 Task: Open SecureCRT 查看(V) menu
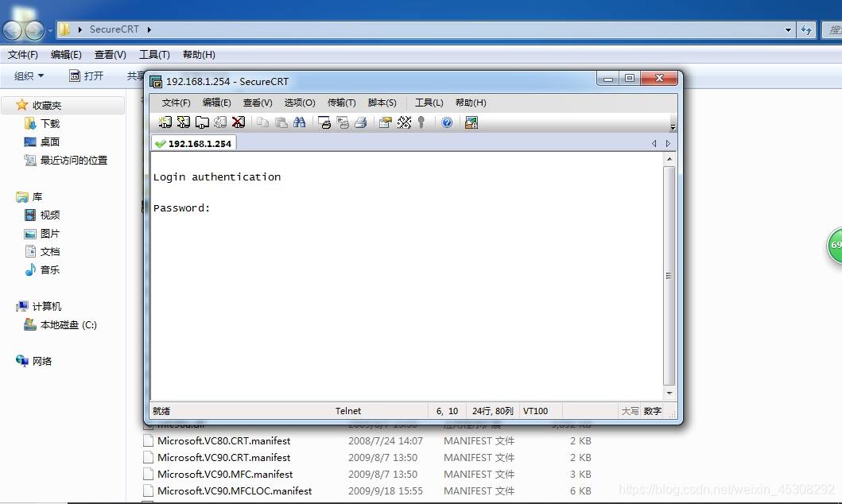[258, 103]
